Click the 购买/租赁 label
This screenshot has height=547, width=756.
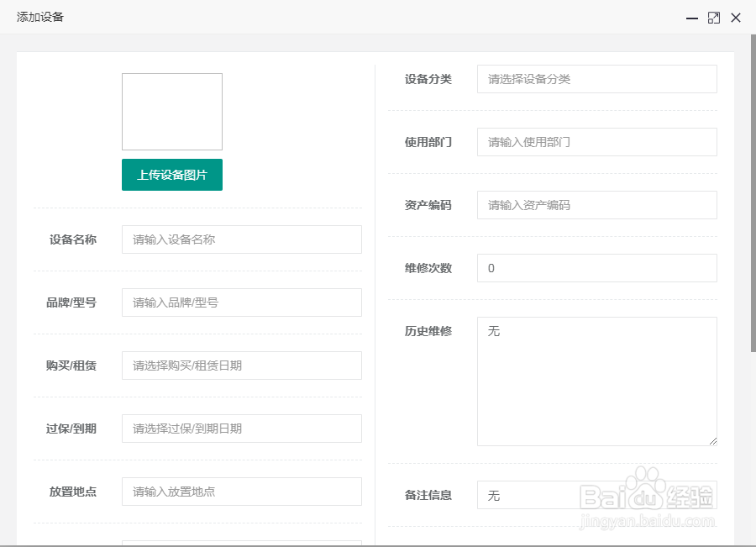(71, 366)
